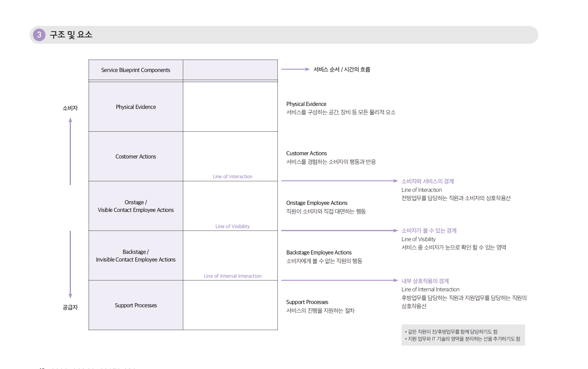
Task: Click the purple Line of Internal Interaction label
Action: coord(232,276)
